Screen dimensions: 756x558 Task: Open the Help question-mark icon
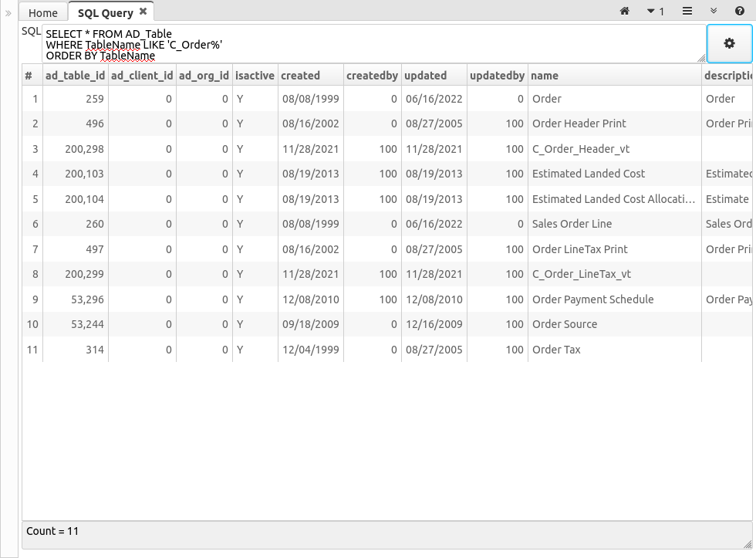coord(739,11)
